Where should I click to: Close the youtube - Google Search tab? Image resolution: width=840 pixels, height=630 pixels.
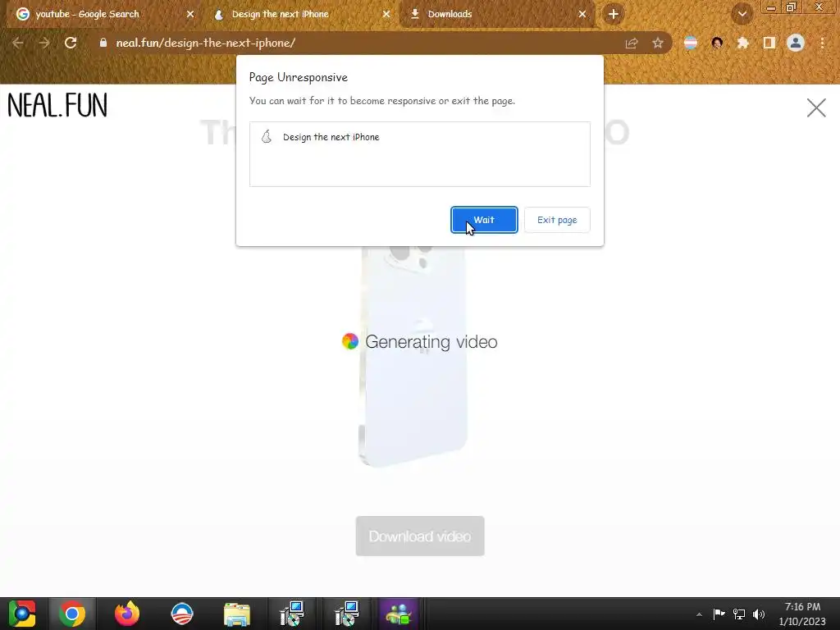pyautogui.click(x=190, y=15)
